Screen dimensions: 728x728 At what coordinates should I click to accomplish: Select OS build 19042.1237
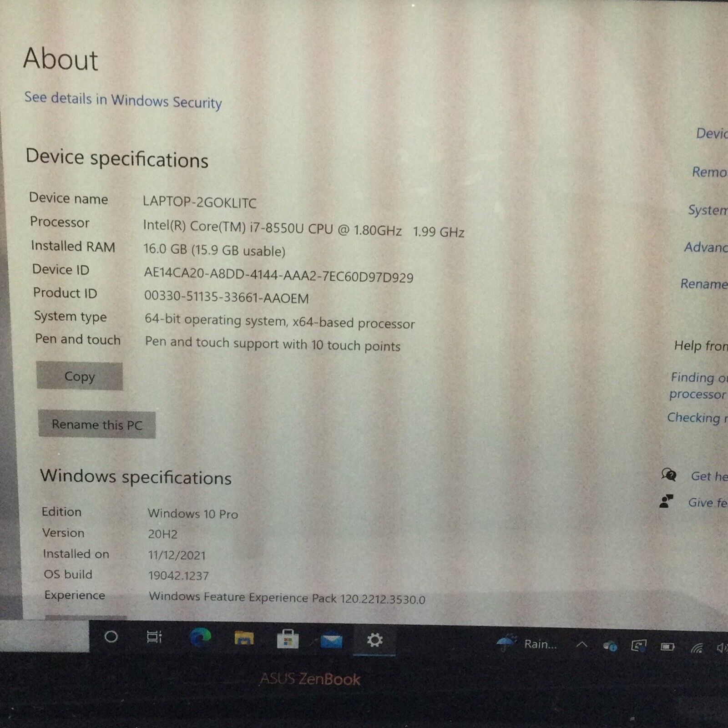(178, 575)
